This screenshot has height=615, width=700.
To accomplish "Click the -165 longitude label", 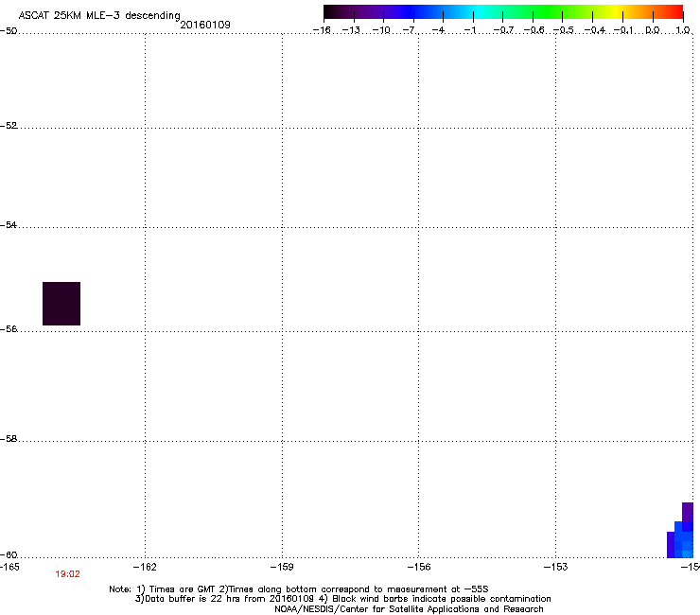I will [9, 567].
